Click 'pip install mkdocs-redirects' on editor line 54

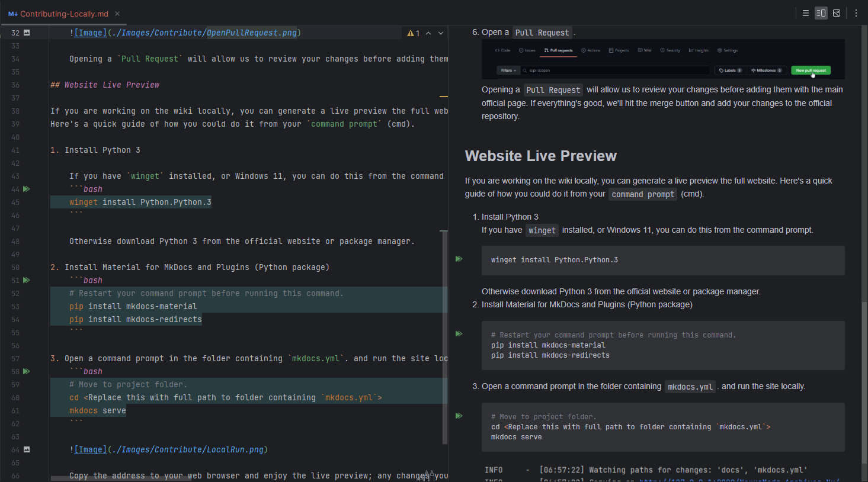click(x=136, y=319)
